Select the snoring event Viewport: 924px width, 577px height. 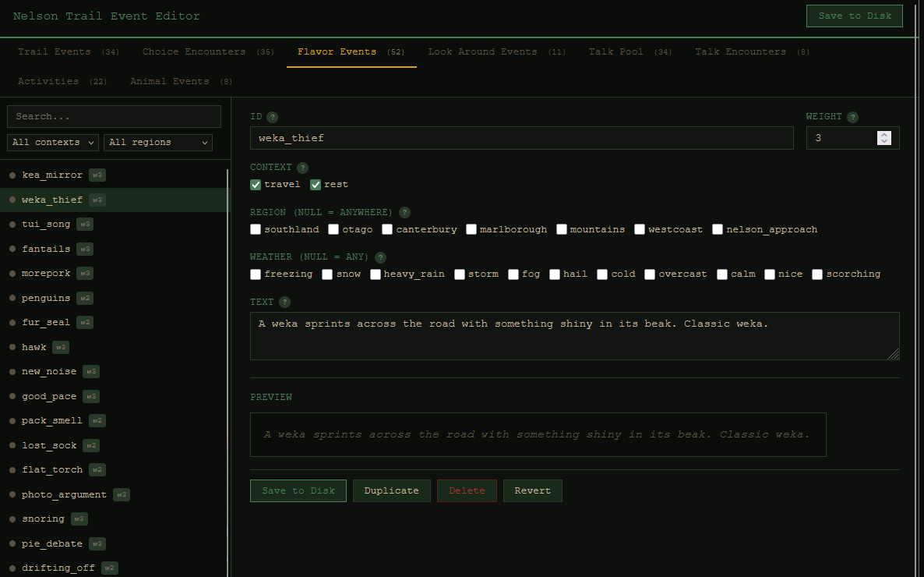113,519
